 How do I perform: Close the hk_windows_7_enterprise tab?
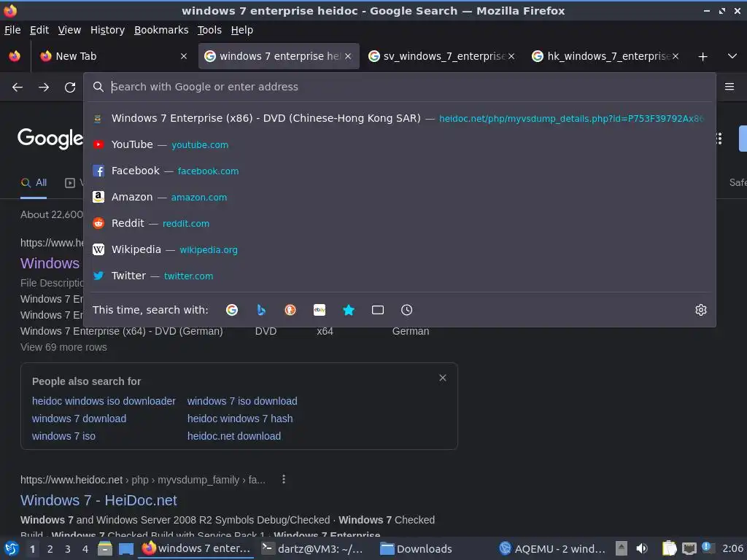click(x=675, y=56)
